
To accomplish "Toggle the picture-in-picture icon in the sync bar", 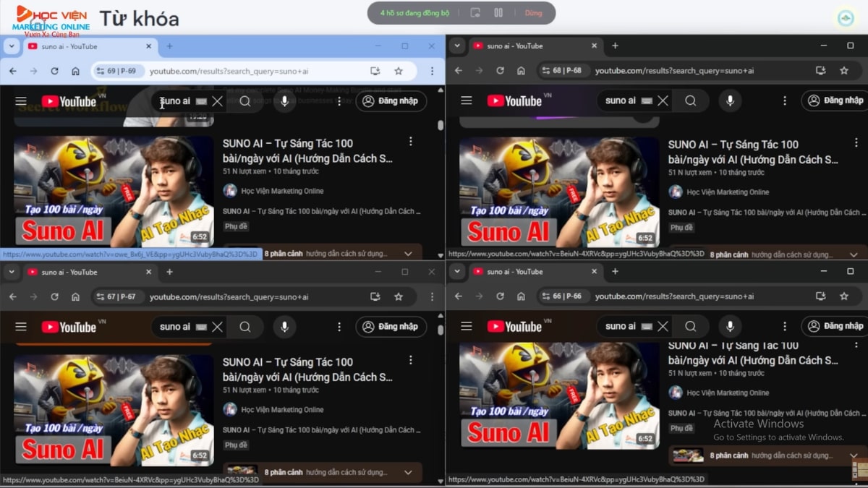I will point(475,12).
